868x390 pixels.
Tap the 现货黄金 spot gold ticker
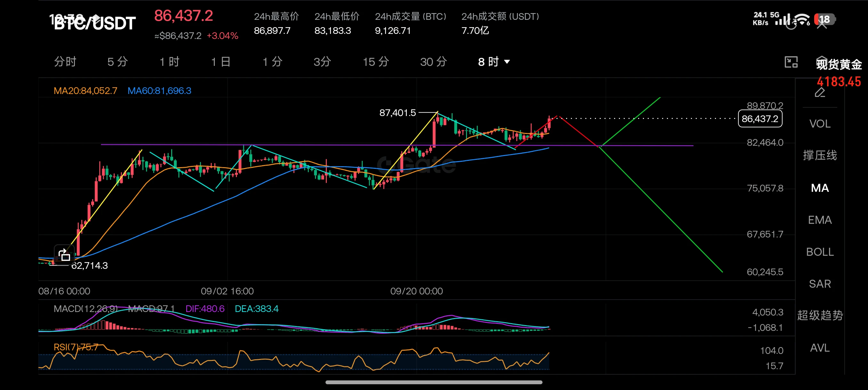tap(839, 64)
